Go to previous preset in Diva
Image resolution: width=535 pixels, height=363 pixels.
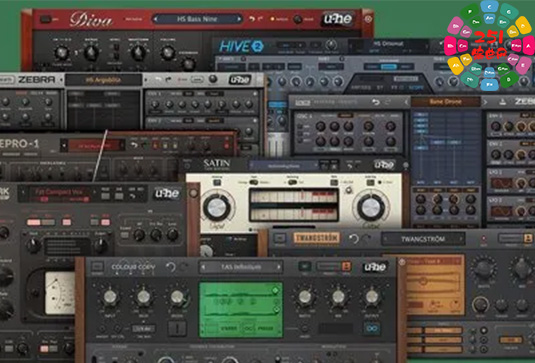(x=156, y=19)
